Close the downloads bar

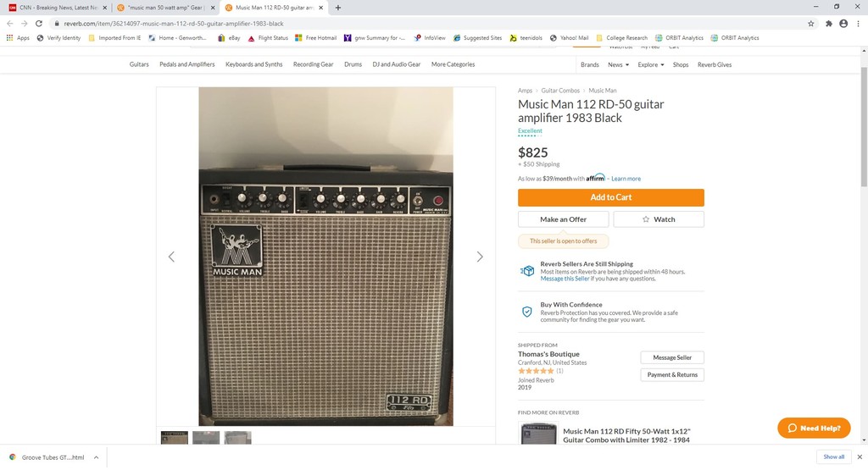860,456
